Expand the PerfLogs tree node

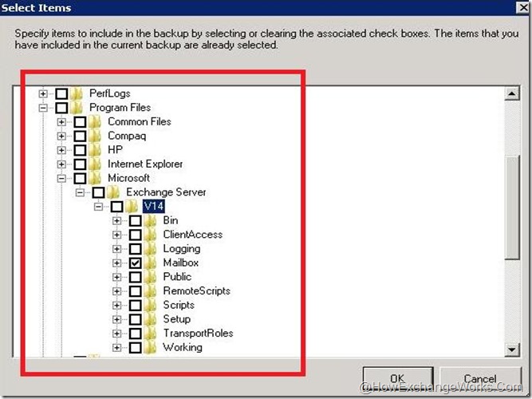(43, 93)
